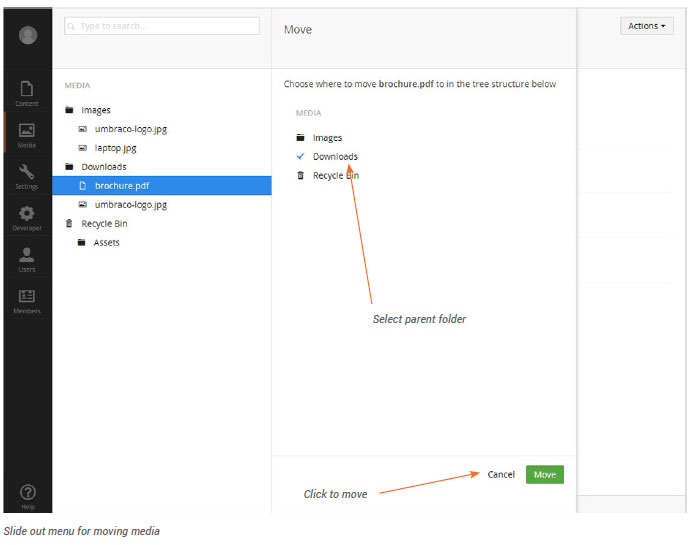Choose Recycle Bin as move destination
Image resolution: width=693 pixels, height=545 pixels.
[x=336, y=175]
